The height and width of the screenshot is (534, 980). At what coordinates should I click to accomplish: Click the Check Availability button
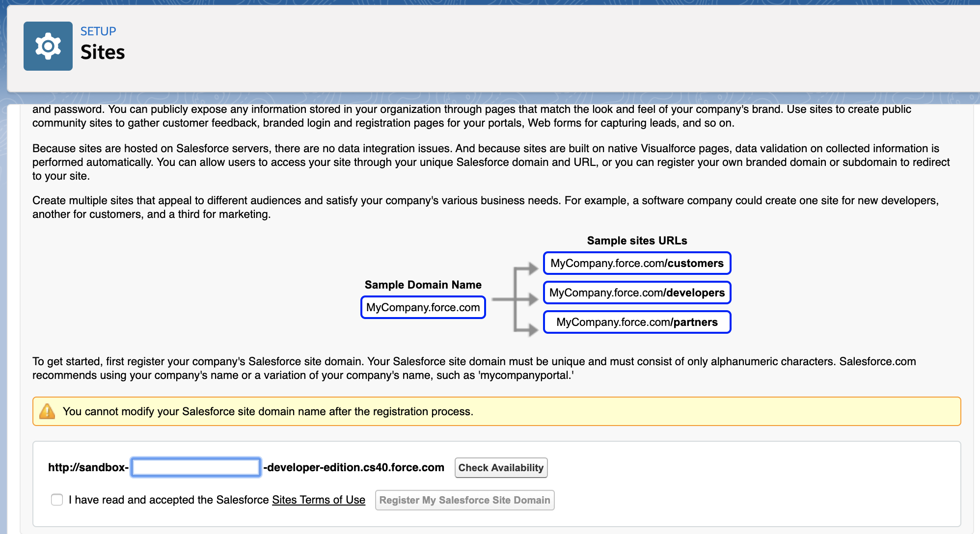pos(501,468)
